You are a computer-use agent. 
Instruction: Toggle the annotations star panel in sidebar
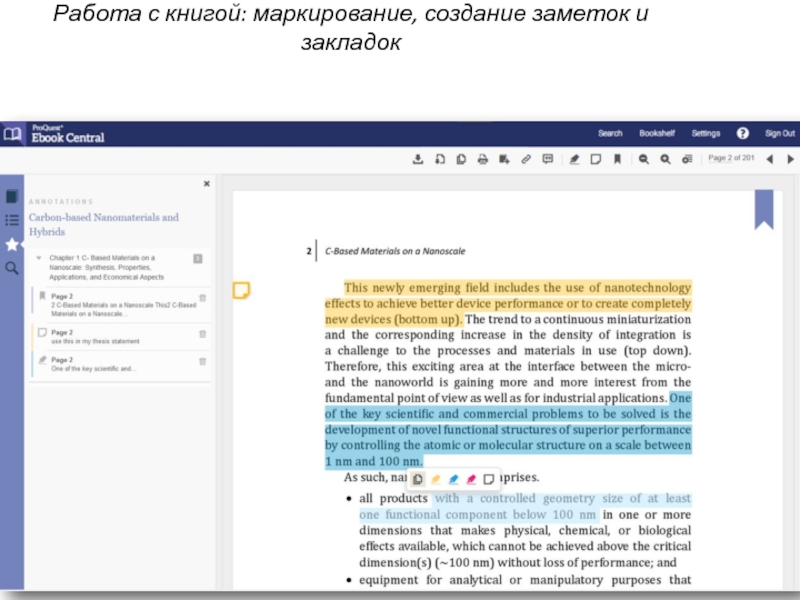click(x=12, y=244)
